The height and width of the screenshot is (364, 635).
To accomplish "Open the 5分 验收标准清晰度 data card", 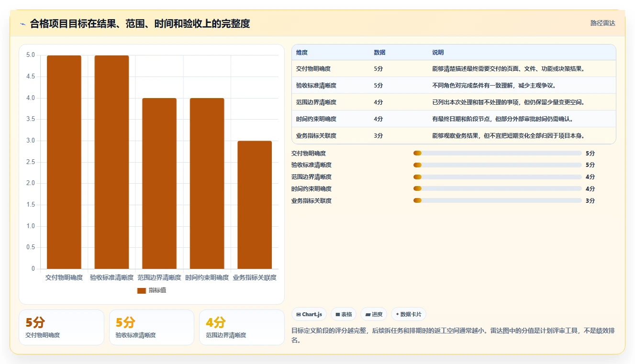I will (x=152, y=327).
